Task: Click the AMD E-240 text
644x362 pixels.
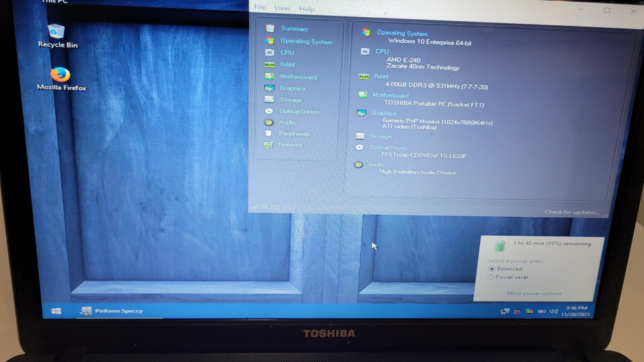Action: pos(404,60)
